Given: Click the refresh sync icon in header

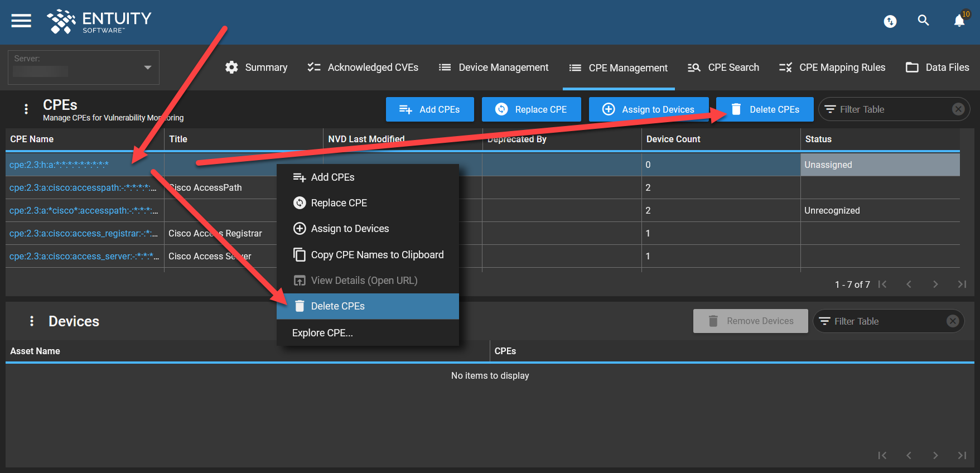Looking at the screenshot, I should click(x=890, y=21).
